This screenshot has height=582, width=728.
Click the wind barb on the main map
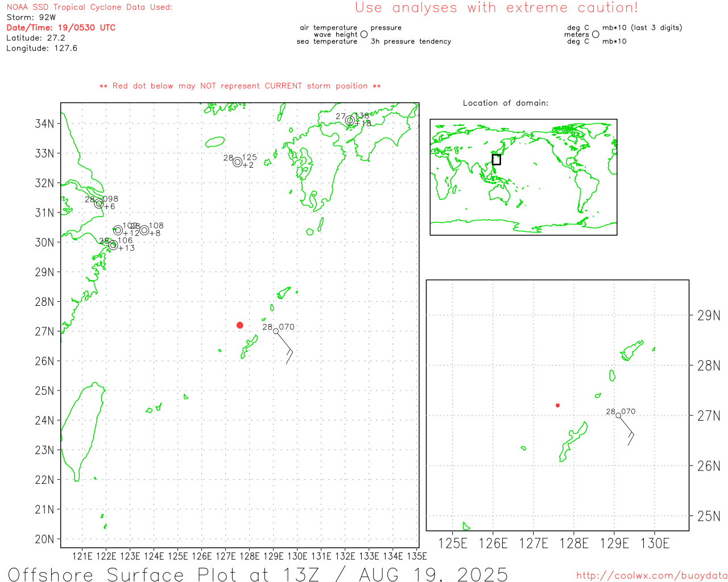285,347
